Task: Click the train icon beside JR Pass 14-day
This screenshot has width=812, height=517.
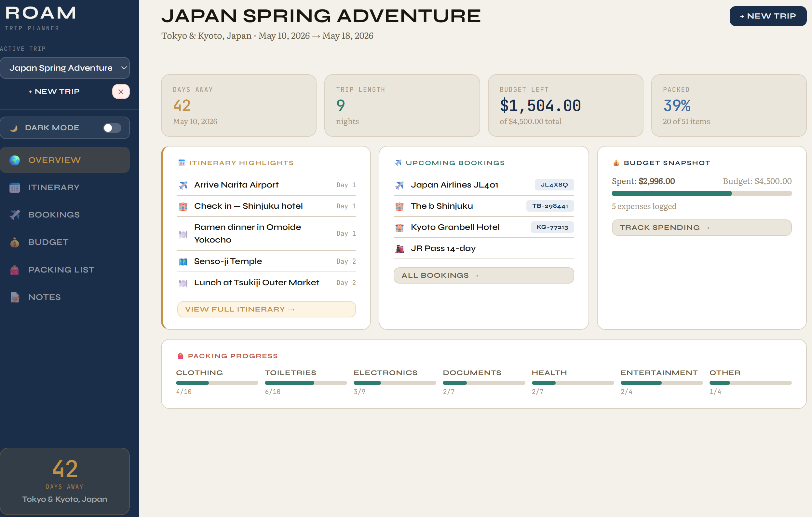Action: point(399,249)
